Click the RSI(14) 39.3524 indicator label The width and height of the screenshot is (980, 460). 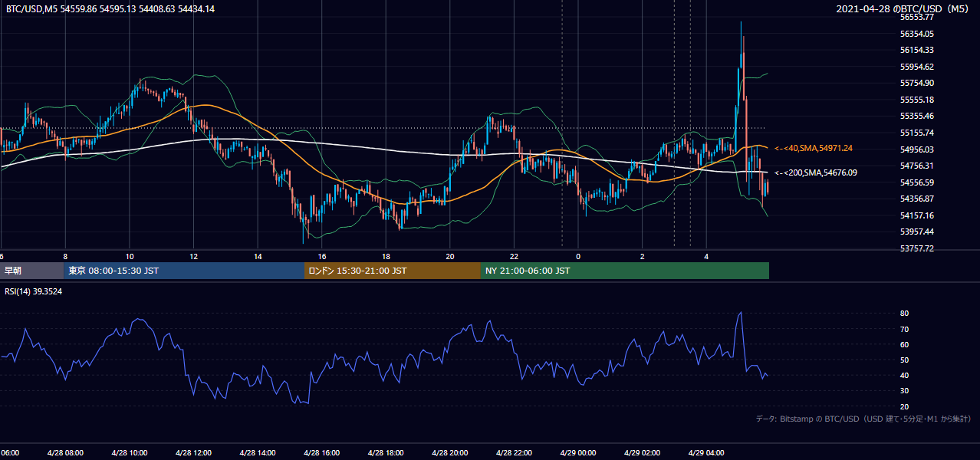pos(34,291)
